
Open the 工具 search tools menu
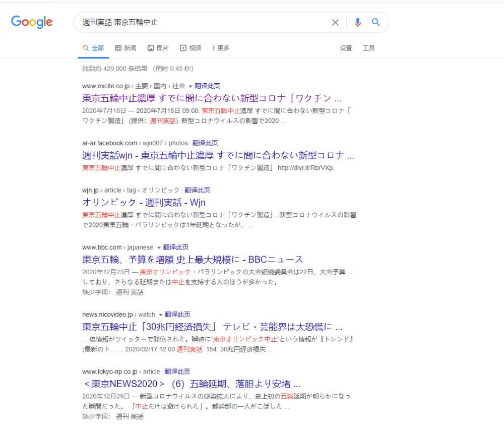coord(368,47)
